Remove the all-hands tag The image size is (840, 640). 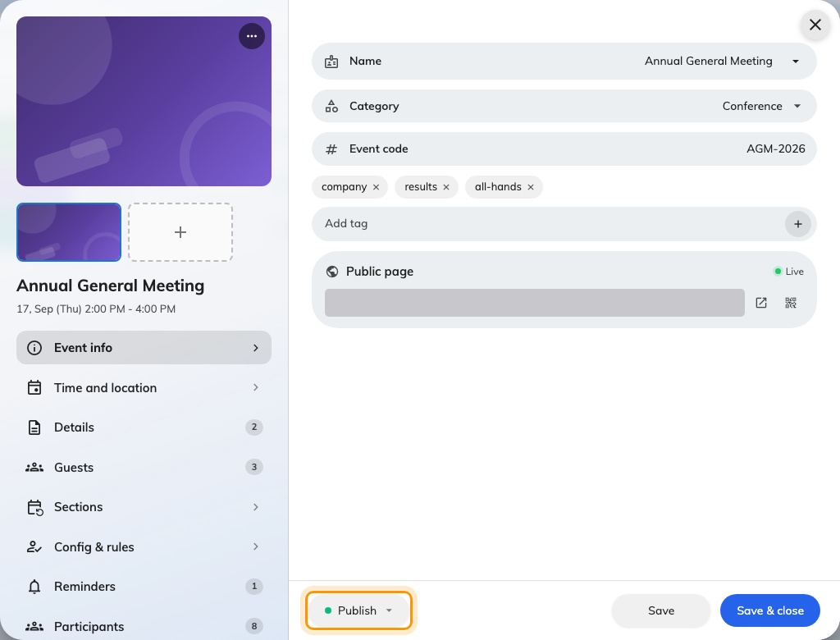pyautogui.click(x=531, y=187)
